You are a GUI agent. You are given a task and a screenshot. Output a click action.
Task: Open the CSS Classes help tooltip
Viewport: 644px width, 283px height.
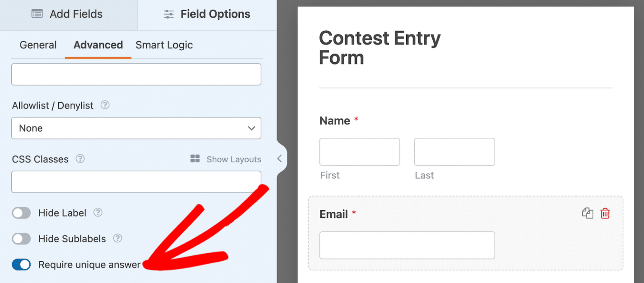click(x=80, y=159)
